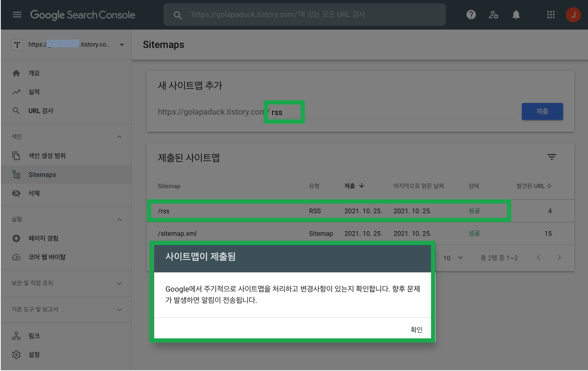This screenshot has height=371, width=588.
Task: Open the property selector dropdown
Action: click(122, 45)
